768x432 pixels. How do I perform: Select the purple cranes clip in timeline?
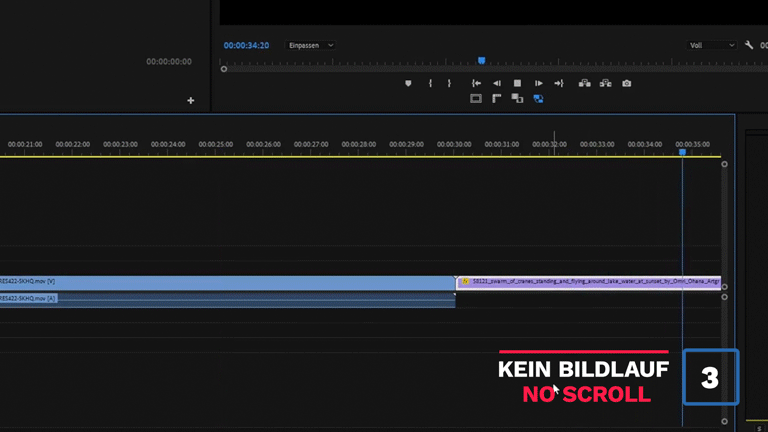point(590,282)
